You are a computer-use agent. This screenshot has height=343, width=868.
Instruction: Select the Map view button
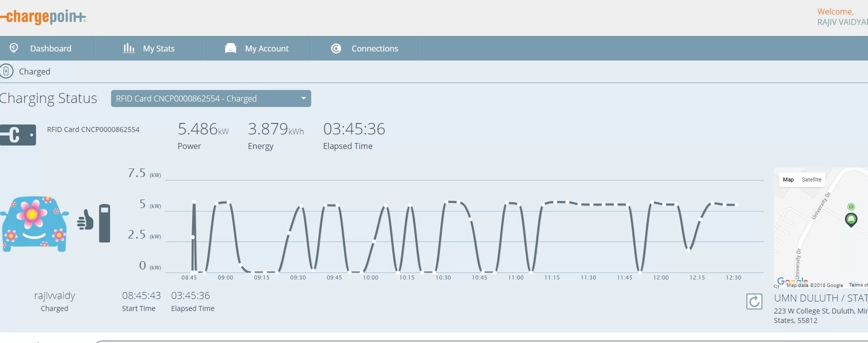788,179
